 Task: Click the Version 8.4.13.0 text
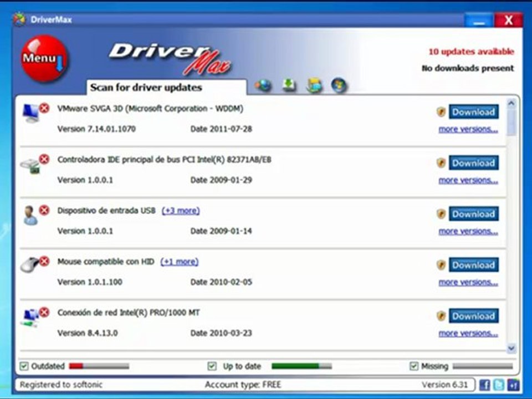click(x=88, y=333)
